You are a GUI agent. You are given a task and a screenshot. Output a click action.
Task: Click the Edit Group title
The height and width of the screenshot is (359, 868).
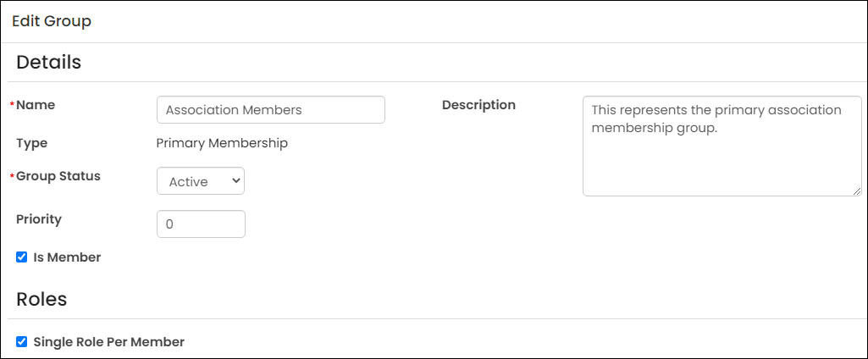point(52,21)
